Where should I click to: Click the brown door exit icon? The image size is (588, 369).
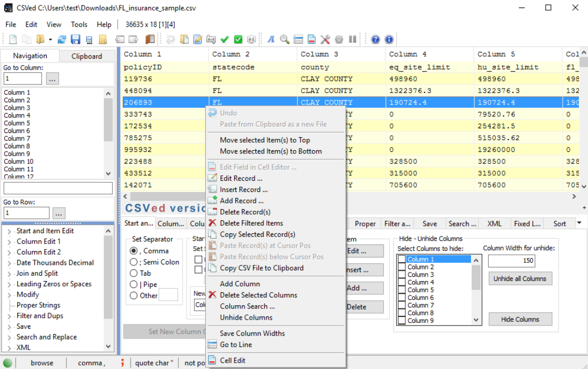click(150, 39)
